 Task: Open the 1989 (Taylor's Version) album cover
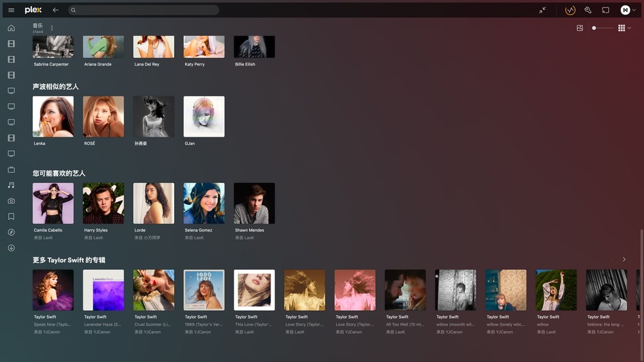[204, 290]
